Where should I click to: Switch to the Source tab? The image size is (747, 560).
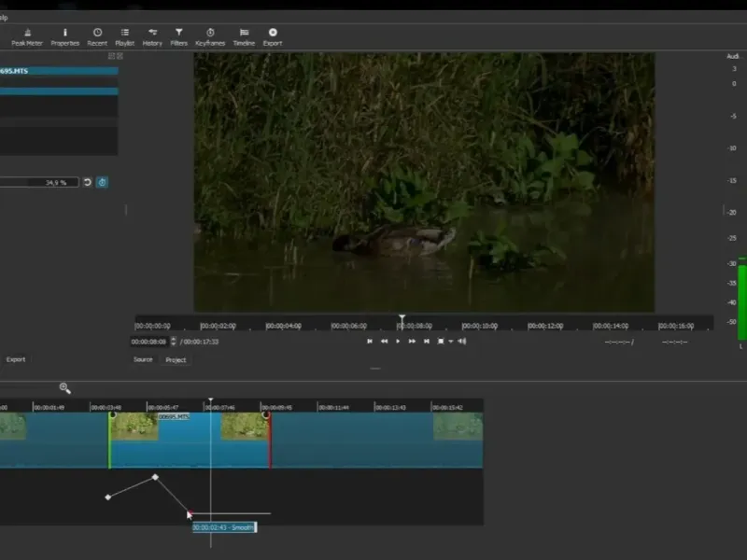pos(143,359)
